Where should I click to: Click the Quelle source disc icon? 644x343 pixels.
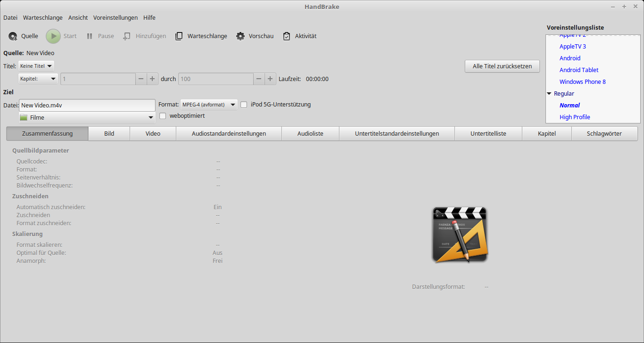click(x=13, y=36)
